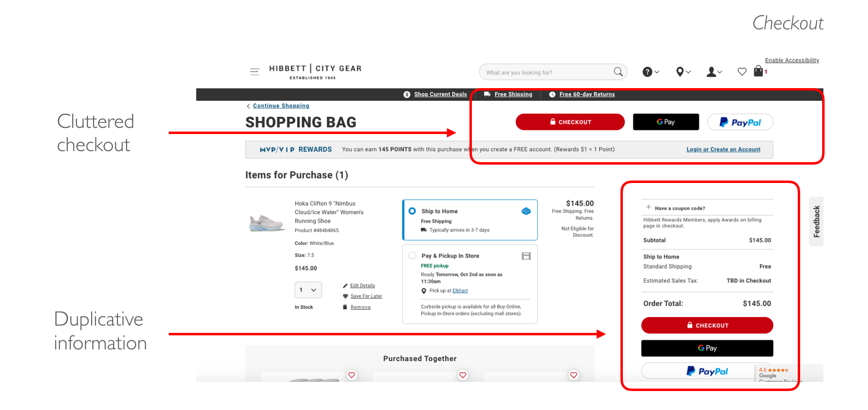Click the search magnifier icon

pyautogui.click(x=619, y=72)
